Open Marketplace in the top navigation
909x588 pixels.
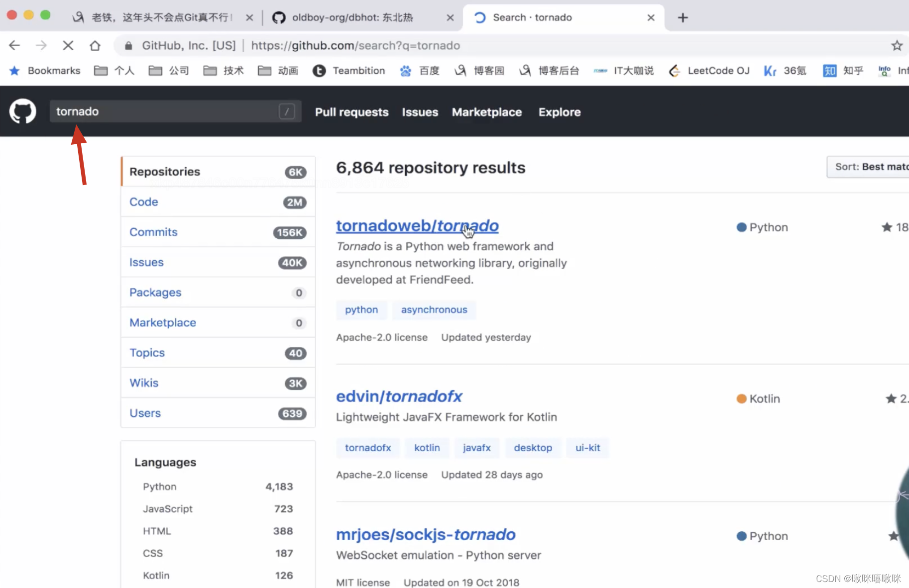point(487,112)
